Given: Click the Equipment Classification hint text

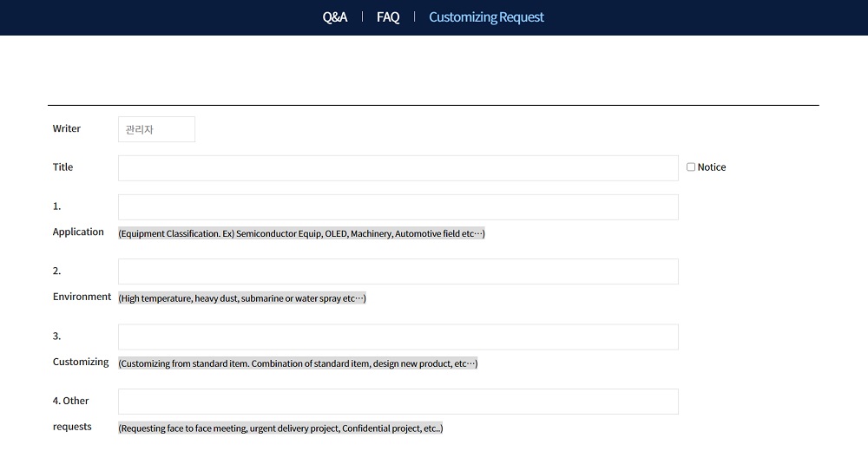Looking at the screenshot, I should (x=302, y=233).
